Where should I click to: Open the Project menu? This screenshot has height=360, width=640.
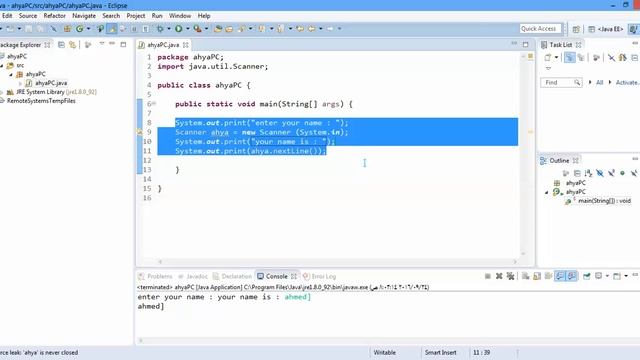[x=136, y=16]
